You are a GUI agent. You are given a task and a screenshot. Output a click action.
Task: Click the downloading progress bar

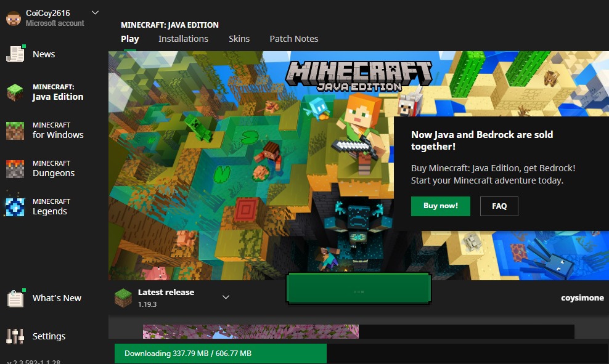(220, 354)
